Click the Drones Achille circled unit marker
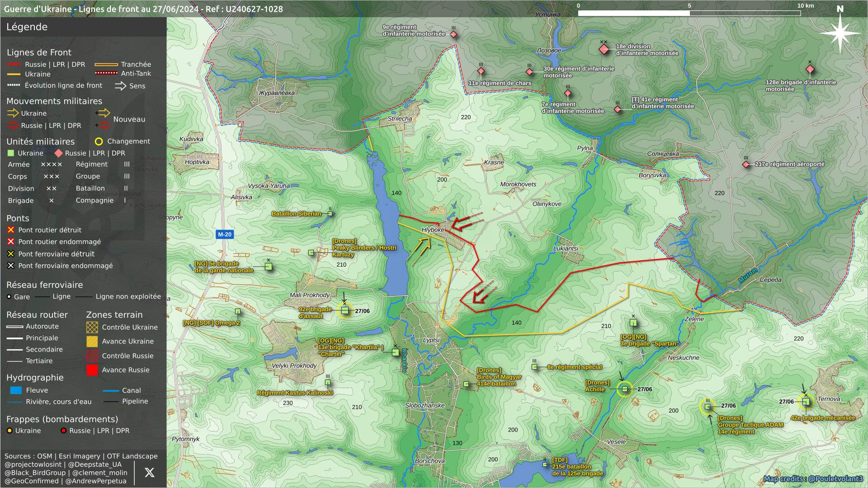This screenshot has height=488, width=868. tap(625, 389)
